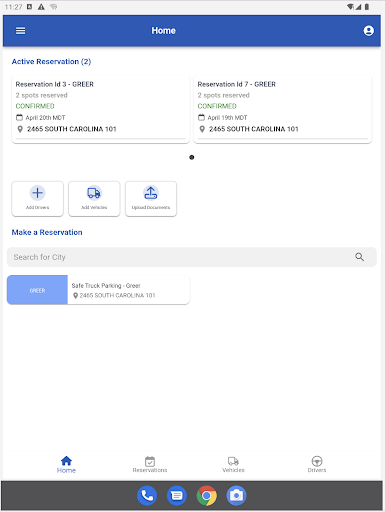This screenshot has height=512, width=385.
Task: Open the Phone app in dock
Action: pos(147,496)
